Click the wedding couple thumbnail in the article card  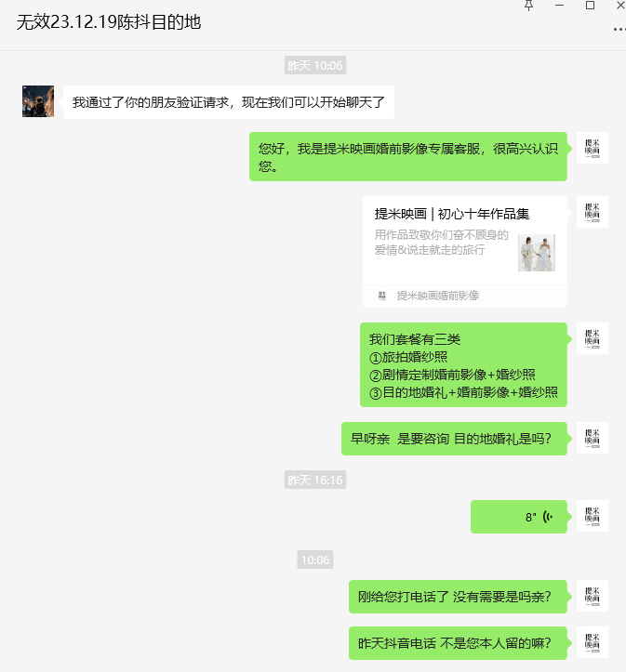[537, 253]
